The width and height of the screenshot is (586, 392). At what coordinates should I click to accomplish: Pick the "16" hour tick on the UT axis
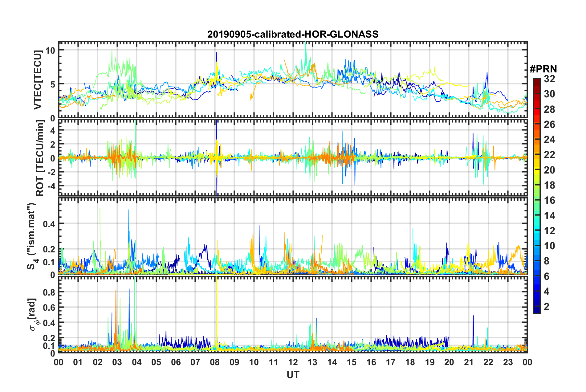(371, 362)
